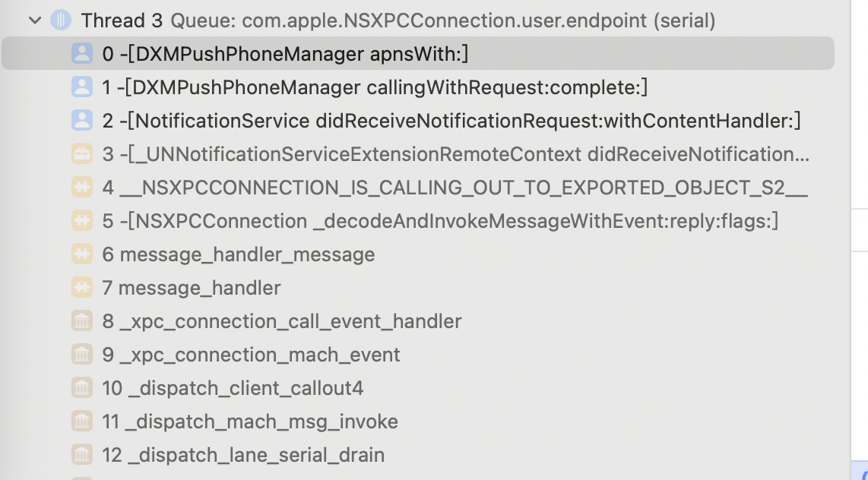Click the Thread 3 thread icon
868x480 pixels.
pyautogui.click(x=61, y=21)
